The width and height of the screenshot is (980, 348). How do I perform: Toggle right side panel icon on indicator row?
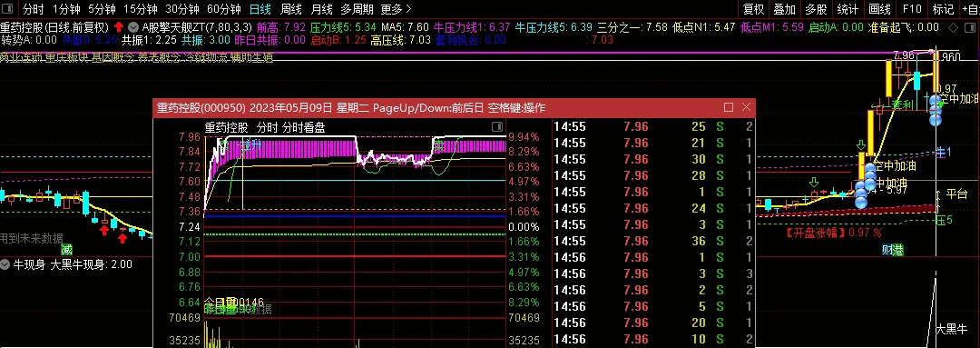969,27
